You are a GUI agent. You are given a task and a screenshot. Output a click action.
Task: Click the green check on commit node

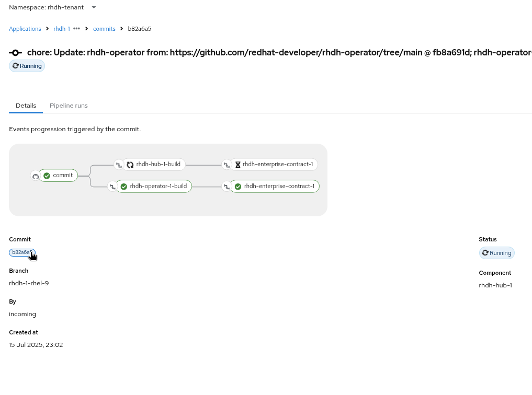[47, 176]
